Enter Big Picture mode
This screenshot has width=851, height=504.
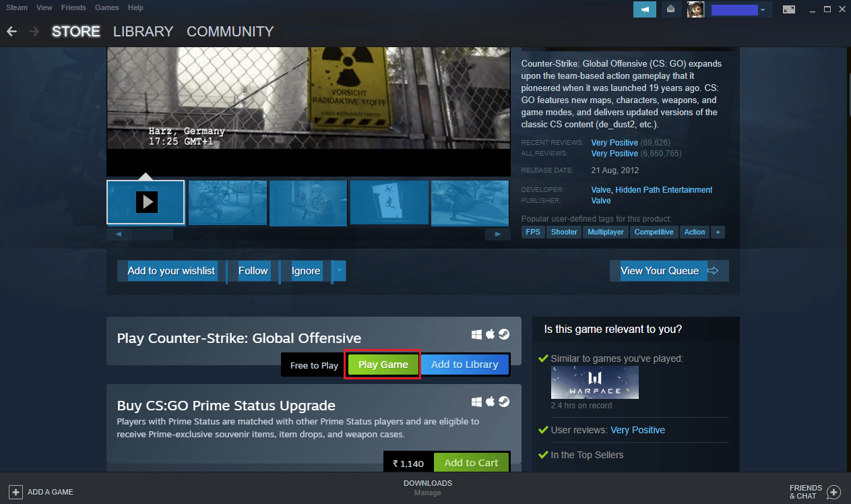click(x=788, y=9)
